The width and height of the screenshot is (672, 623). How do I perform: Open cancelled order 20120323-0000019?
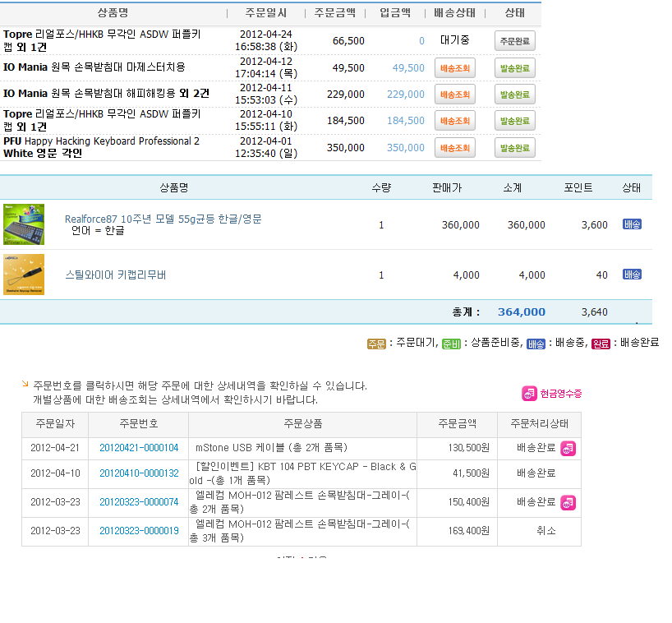pyautogui.click(x=139, y=531)
